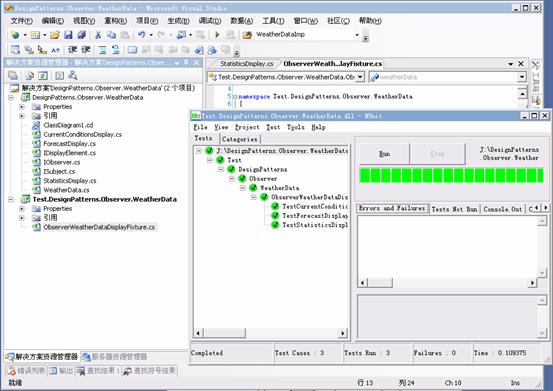Collapse the root J:\DesignPatterns node in NUnit

point(199,151)
